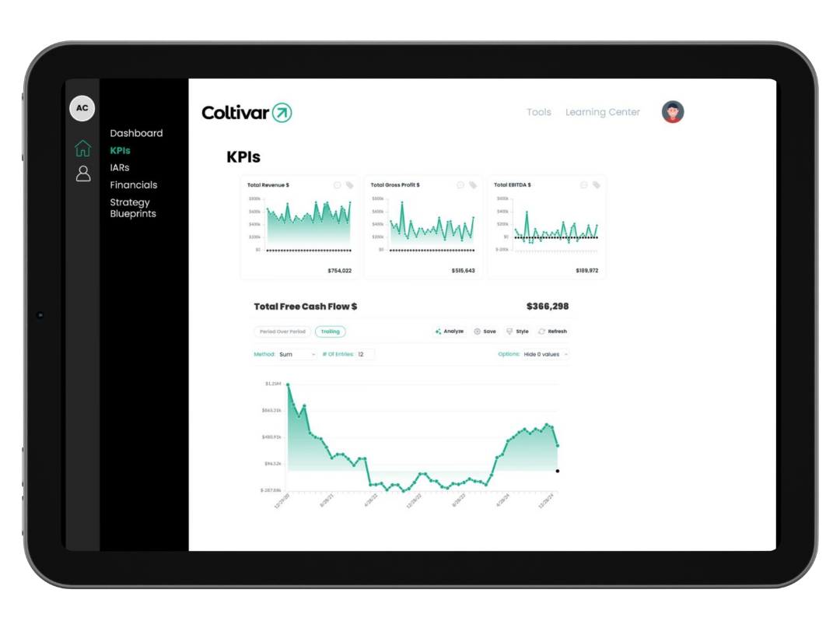Click the Analyze button

pyautogui.click(x=450, y=332)
